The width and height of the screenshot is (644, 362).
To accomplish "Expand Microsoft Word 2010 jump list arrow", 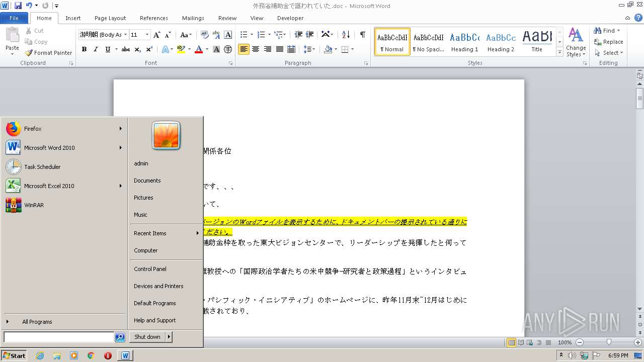I will point(121,148).
